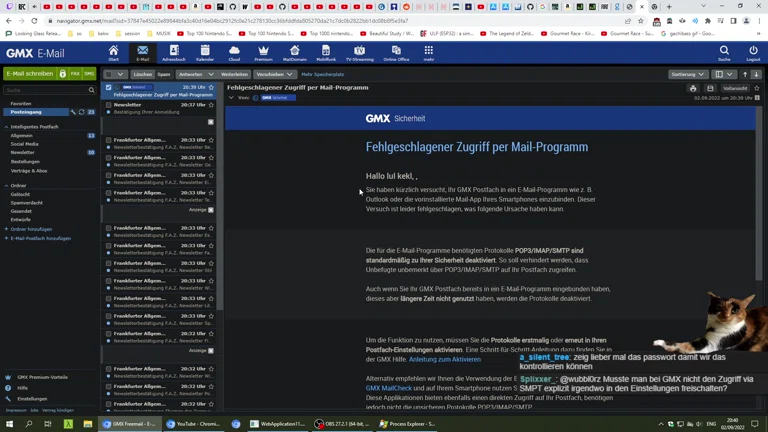Click the Löschen button
The image size is (768, 432).
point(143,74)
